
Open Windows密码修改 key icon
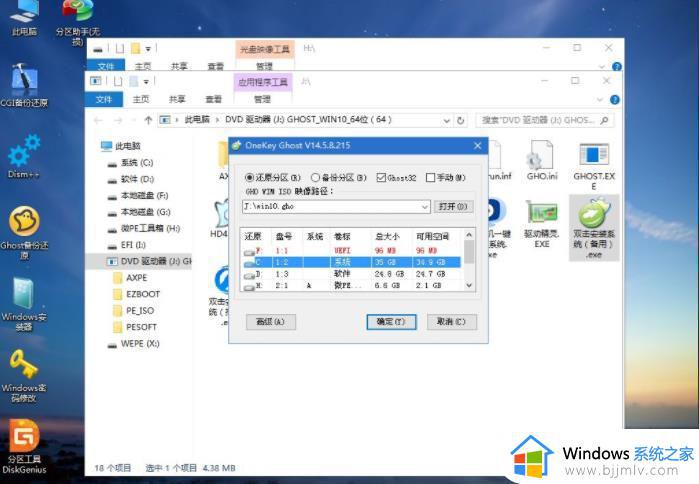click(x=24, y=376)
